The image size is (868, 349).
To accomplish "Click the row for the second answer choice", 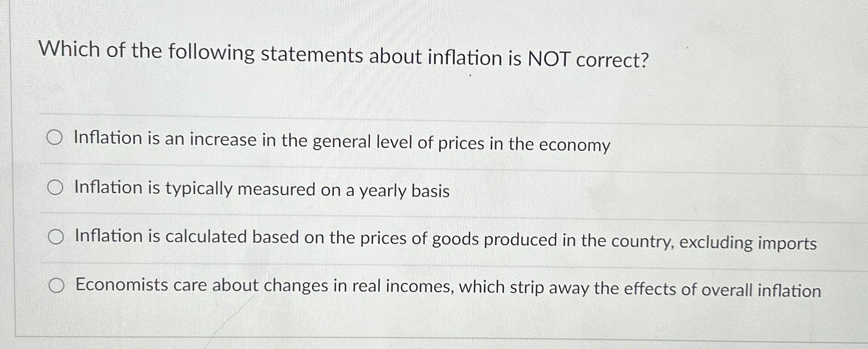I will click(413, 188).
